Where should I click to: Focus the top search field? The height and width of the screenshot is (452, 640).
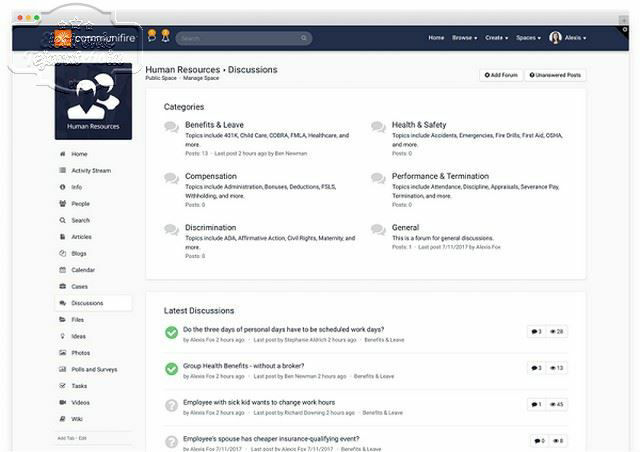pos(244,38)
